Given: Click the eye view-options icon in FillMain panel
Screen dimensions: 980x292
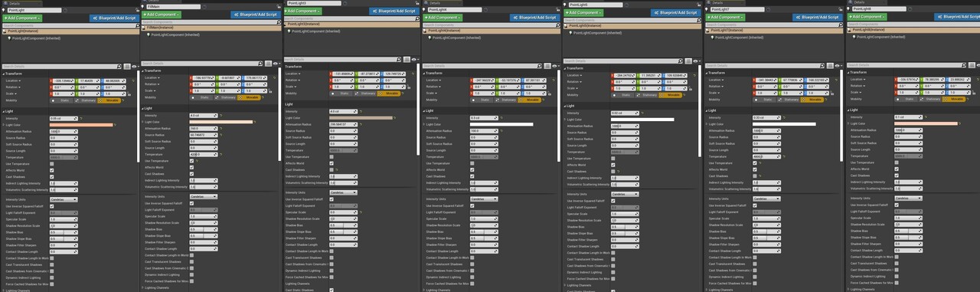Looking at the screenshot, I should tap(276, 64).
